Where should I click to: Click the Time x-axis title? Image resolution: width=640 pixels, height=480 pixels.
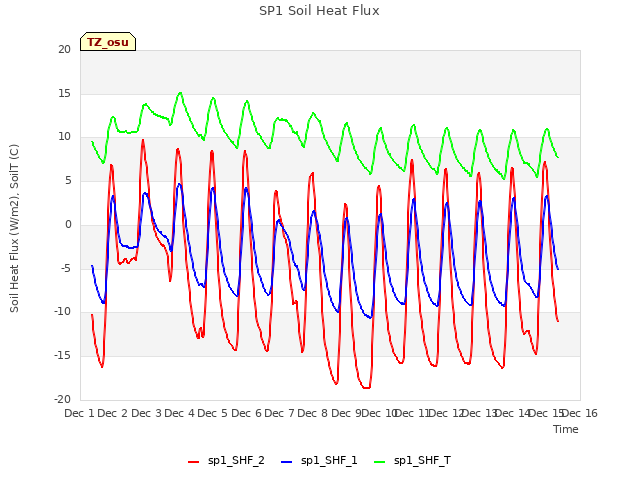[566, 429]
